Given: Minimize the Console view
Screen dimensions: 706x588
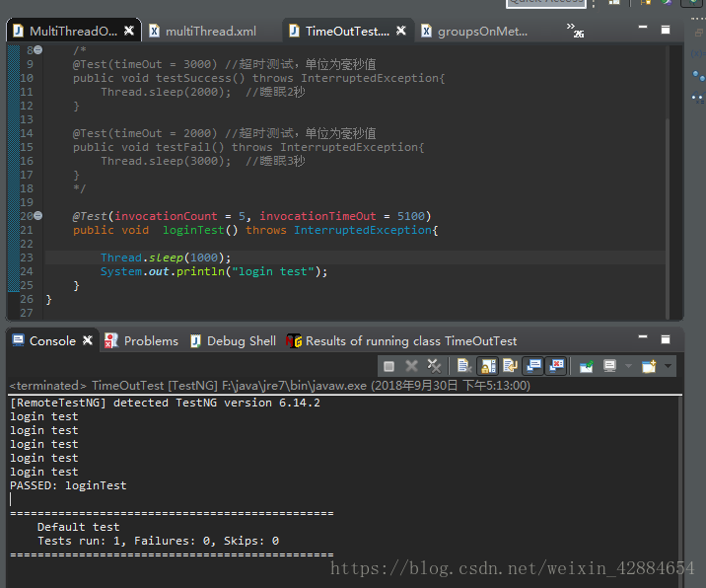Looking at the screenshot, I should click(643, 337).
